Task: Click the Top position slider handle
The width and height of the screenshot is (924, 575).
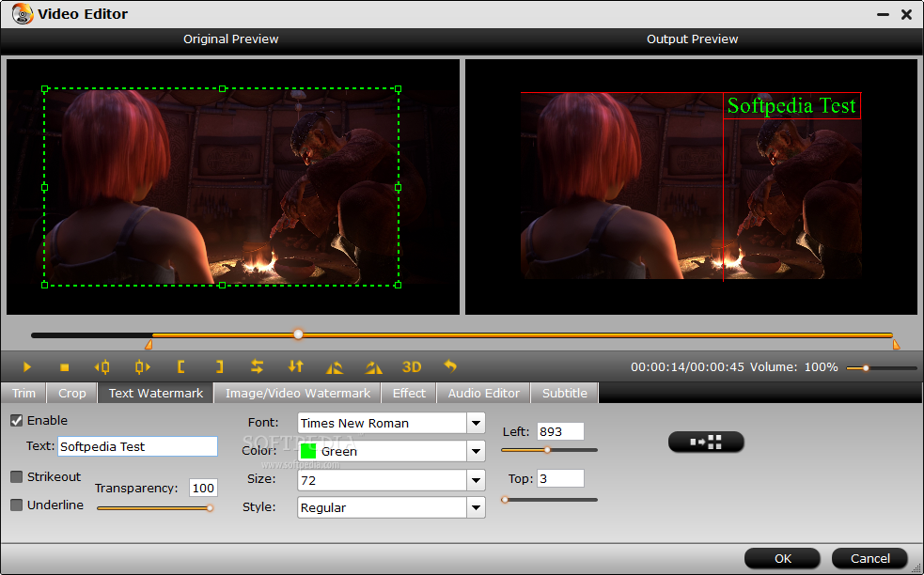Action: [505, 500]
